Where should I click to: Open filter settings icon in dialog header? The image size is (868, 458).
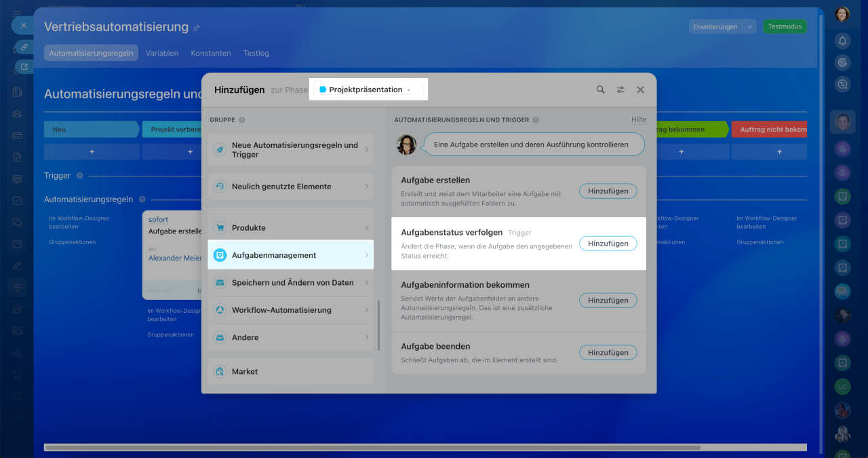click(620, 90)
